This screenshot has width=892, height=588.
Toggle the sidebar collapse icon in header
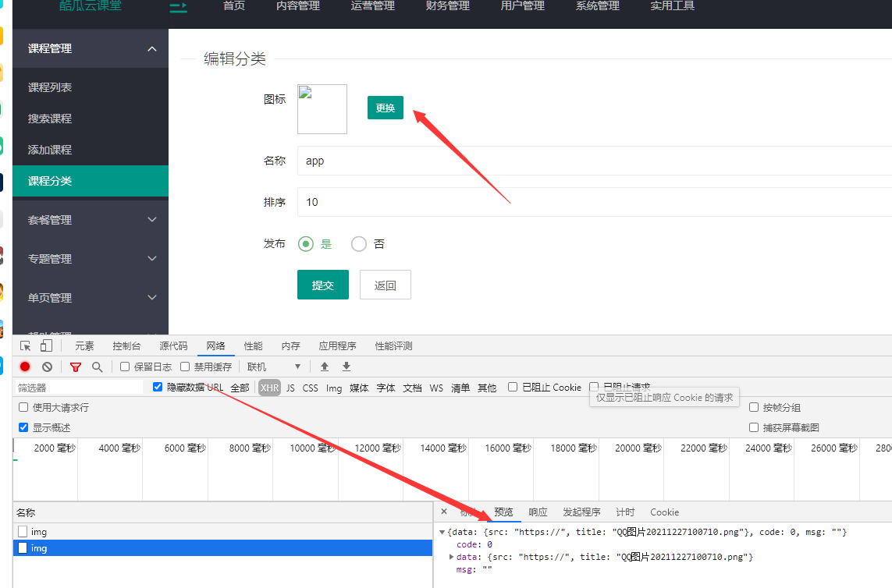[179, 7]
